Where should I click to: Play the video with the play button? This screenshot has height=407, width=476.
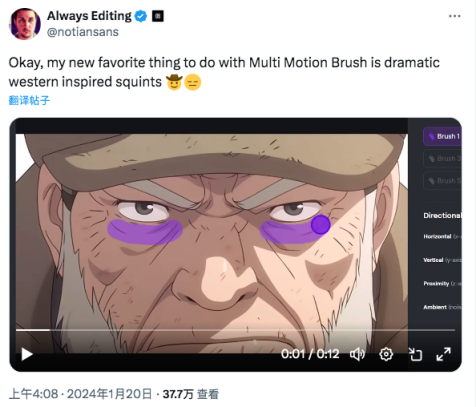click(x=27, y=354)
